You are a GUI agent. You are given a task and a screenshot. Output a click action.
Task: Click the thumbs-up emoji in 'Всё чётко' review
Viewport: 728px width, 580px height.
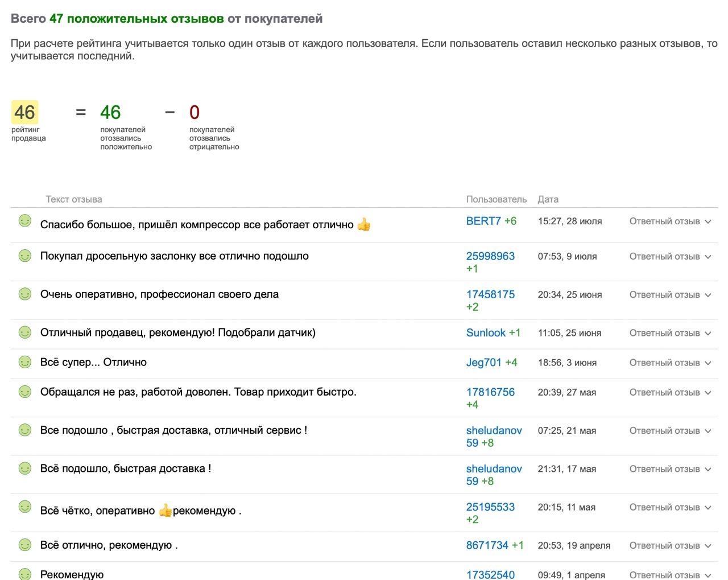[x=165, y=511]
